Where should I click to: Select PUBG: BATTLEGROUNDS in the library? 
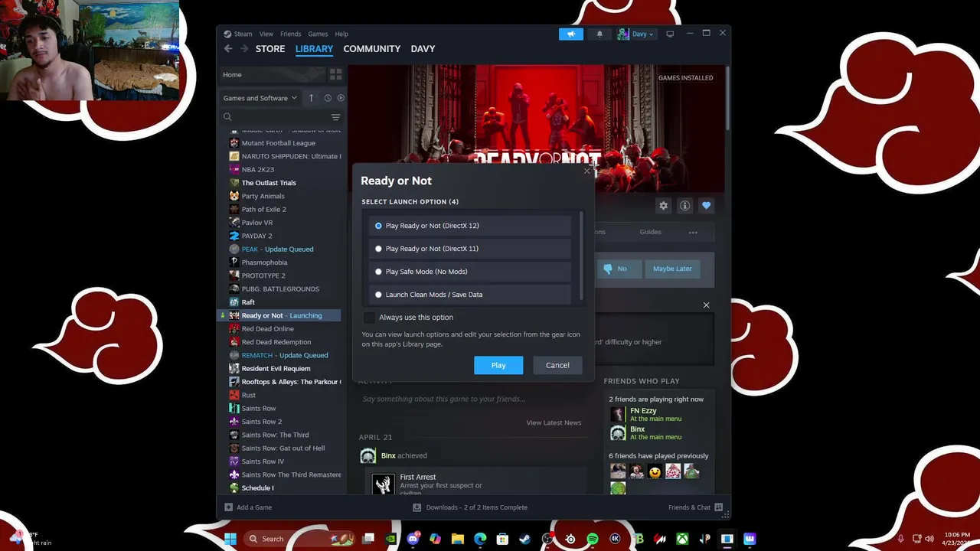(x=280, y=289)
